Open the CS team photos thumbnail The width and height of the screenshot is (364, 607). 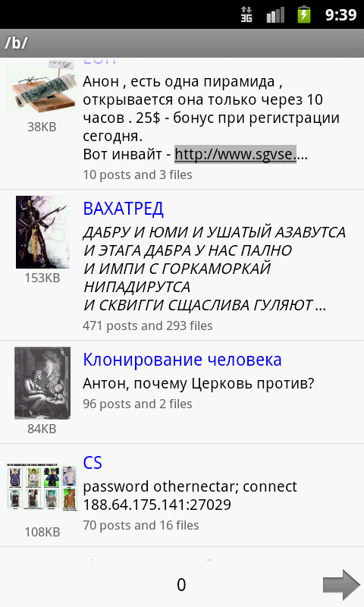[42, 487]
